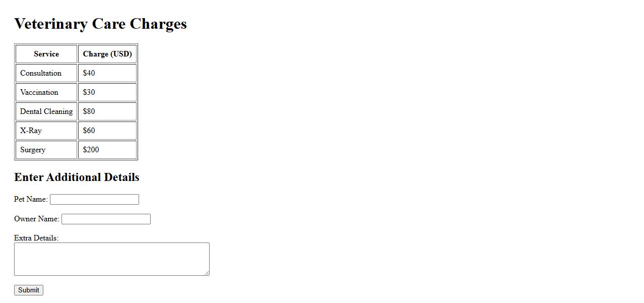This screenshot has width=644, height=303.
Task: Click the $200 surgery charge
Action: [91, 150]
